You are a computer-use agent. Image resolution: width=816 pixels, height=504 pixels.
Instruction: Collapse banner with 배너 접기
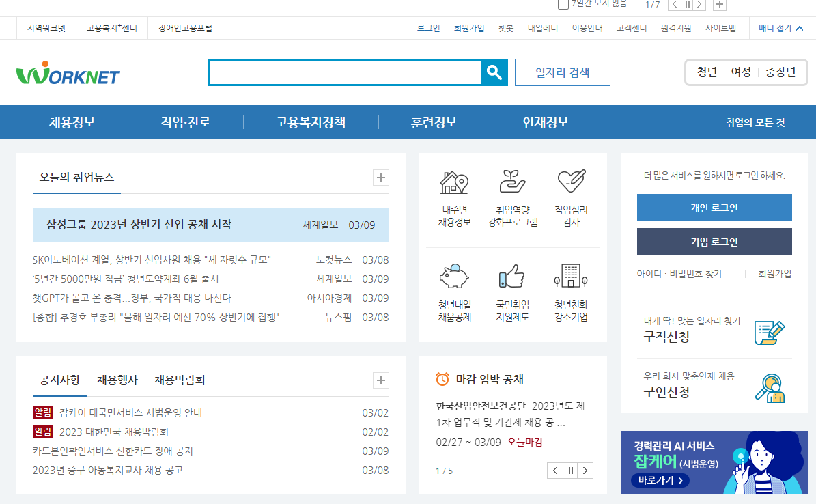(780, 28)
